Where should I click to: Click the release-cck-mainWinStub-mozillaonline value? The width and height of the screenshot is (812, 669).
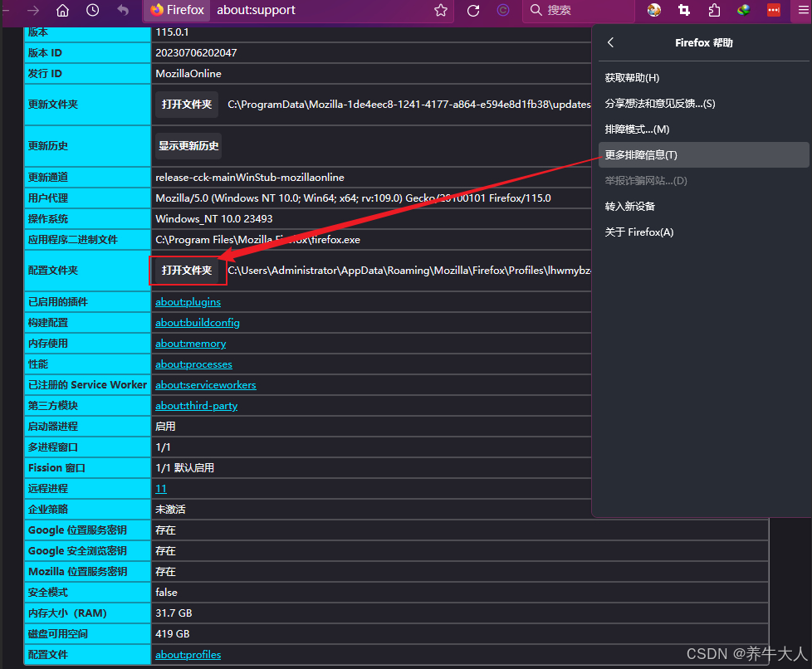click(x=250, y=177)
